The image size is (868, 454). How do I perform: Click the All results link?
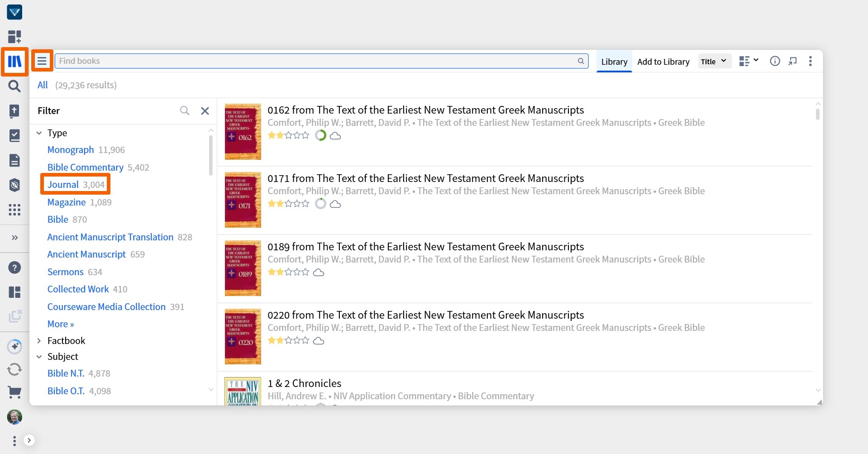point(43,85)
